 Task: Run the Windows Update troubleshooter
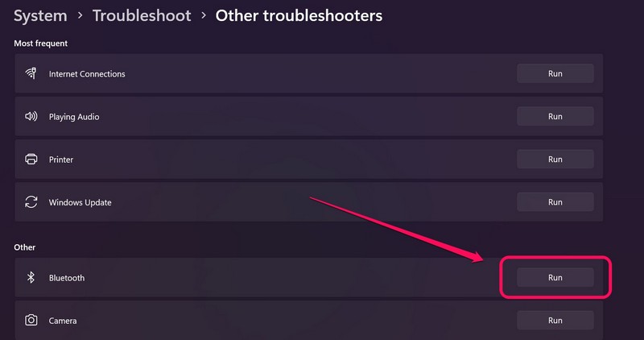(x=555, y=202)
